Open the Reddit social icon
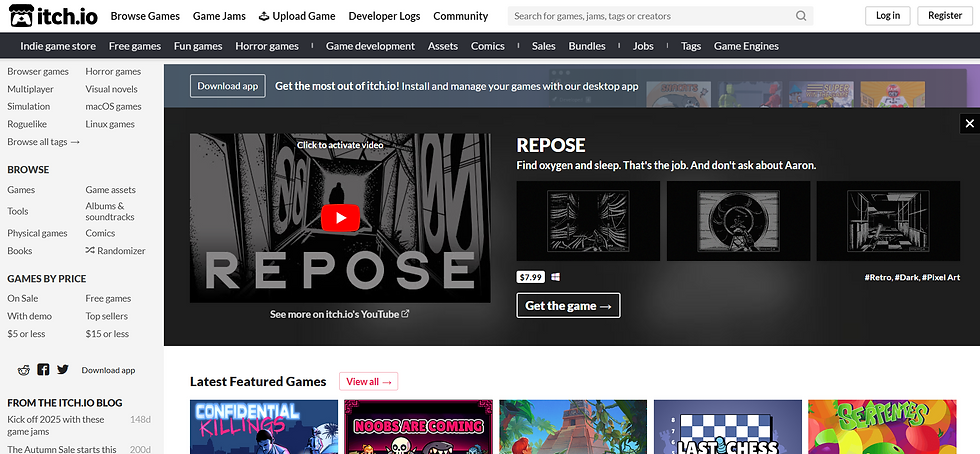 [x=24, y=370]
